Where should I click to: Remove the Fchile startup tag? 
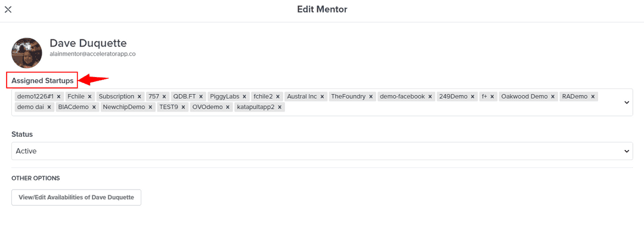90,96
